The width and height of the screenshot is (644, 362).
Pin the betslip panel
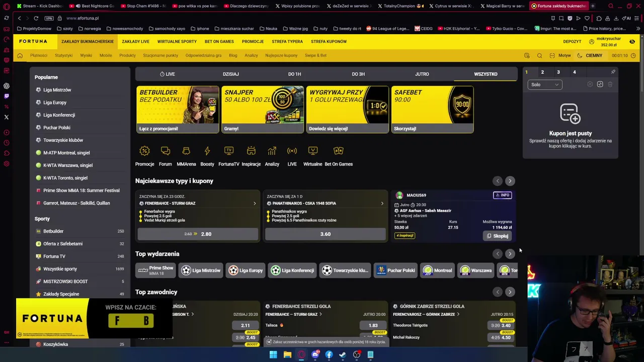tap(613, 72)
